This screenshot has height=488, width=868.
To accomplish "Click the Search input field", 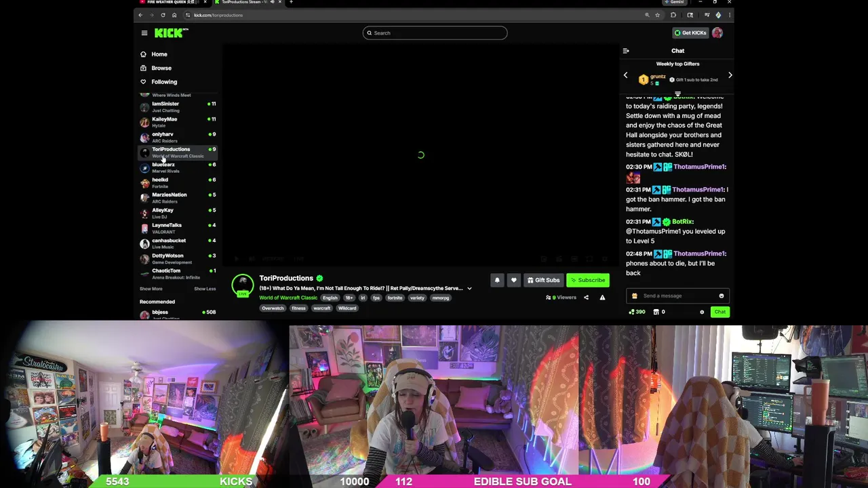I will pyautogui.click(x=435, y=33).
